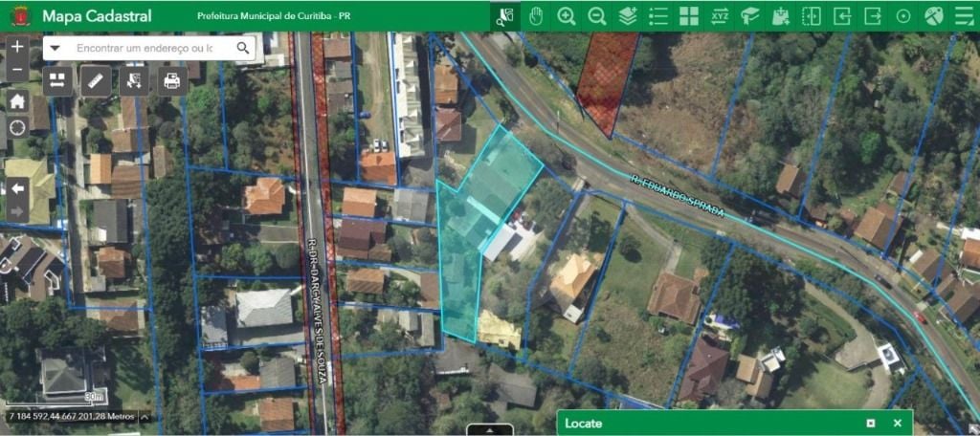Select the pan hand tool

pyautogui.click(x=536, y=16)
